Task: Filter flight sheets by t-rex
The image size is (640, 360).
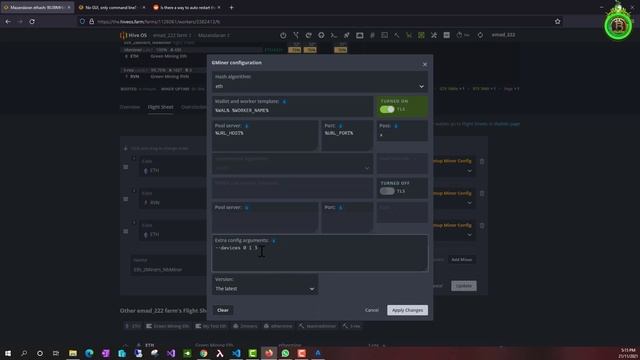Action: (x=351, y=326)
